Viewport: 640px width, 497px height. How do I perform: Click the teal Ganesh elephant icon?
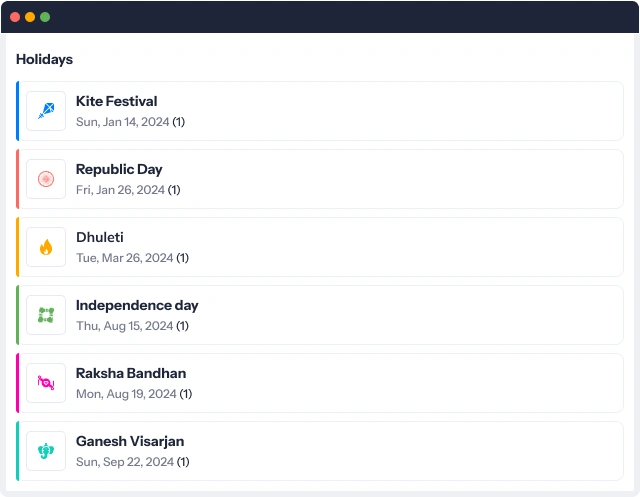pos(46,451)
